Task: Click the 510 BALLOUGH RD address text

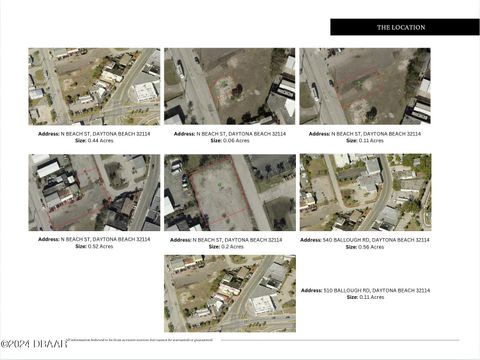Action: (365, 291)
